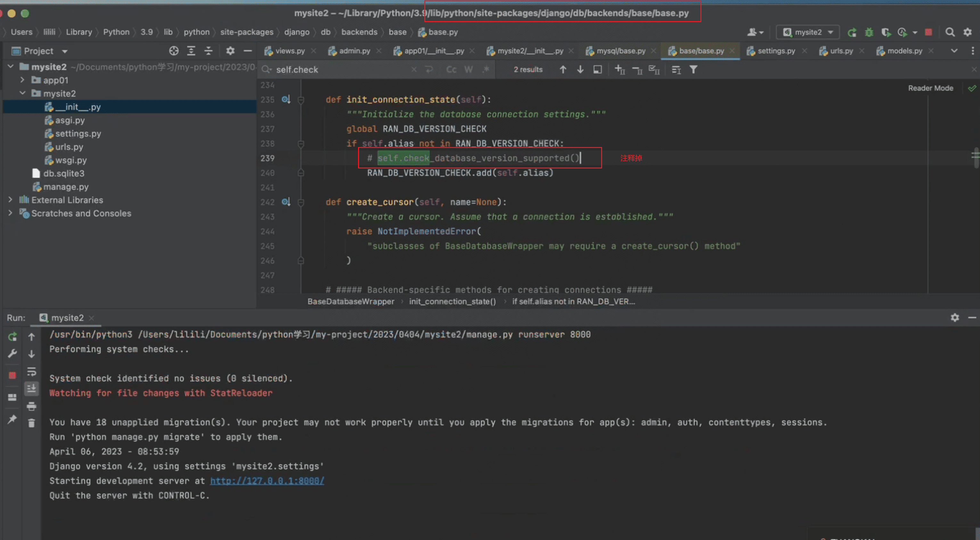Unselect occurrence in find bar
Viewport: 980px width, 540px height.
637,70
